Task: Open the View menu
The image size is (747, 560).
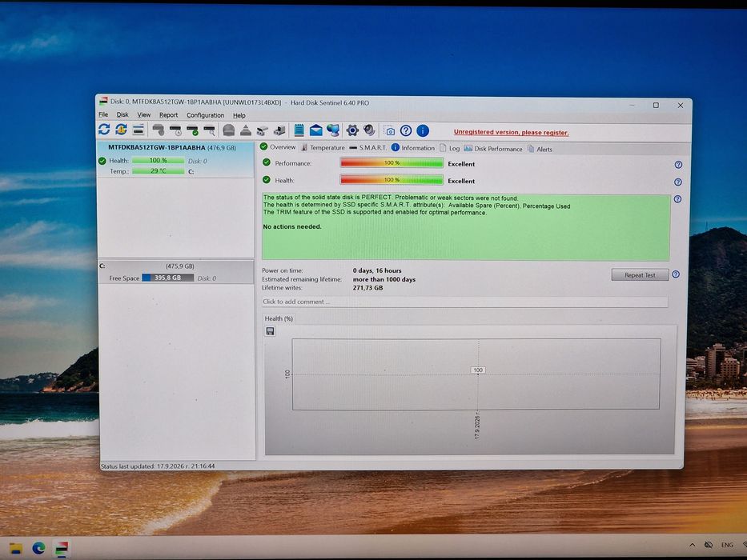Action: pyautogui.click(x=144, y=115)
